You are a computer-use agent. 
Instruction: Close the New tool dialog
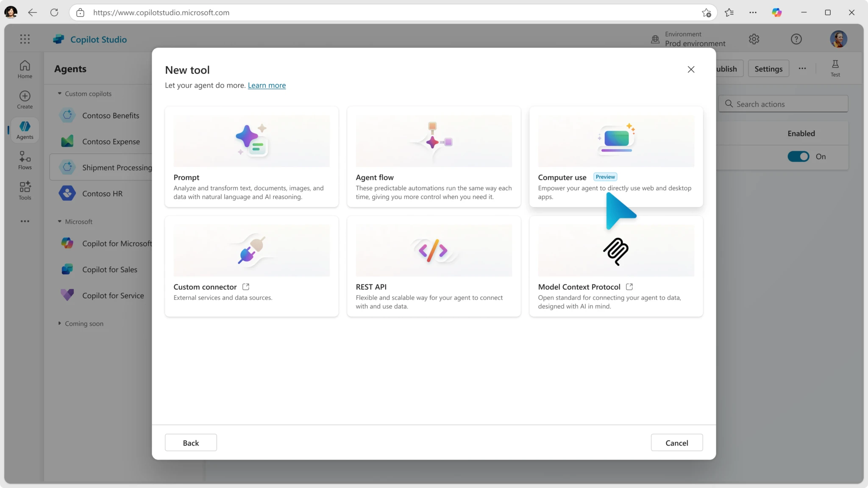[x=691, y=69]
